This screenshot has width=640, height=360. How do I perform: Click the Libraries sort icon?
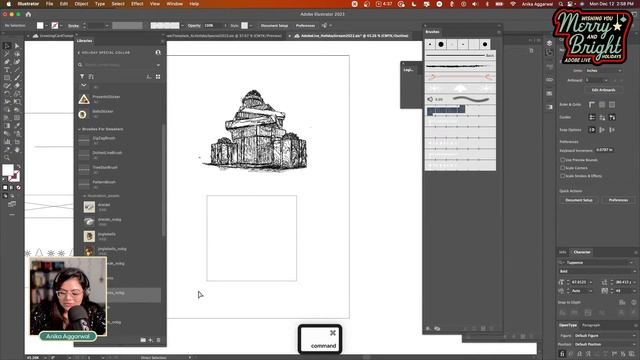tap(91, 76)
